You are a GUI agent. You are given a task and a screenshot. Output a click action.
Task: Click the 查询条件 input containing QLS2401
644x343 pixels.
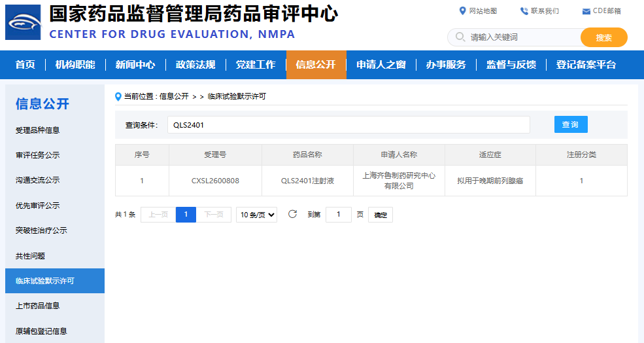(x=348, y=124)
